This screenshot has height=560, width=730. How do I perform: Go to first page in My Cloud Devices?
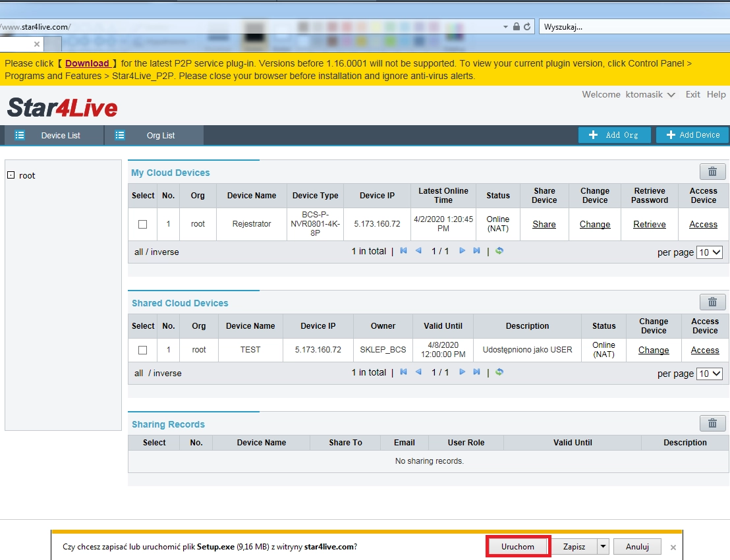click(404, 251)
